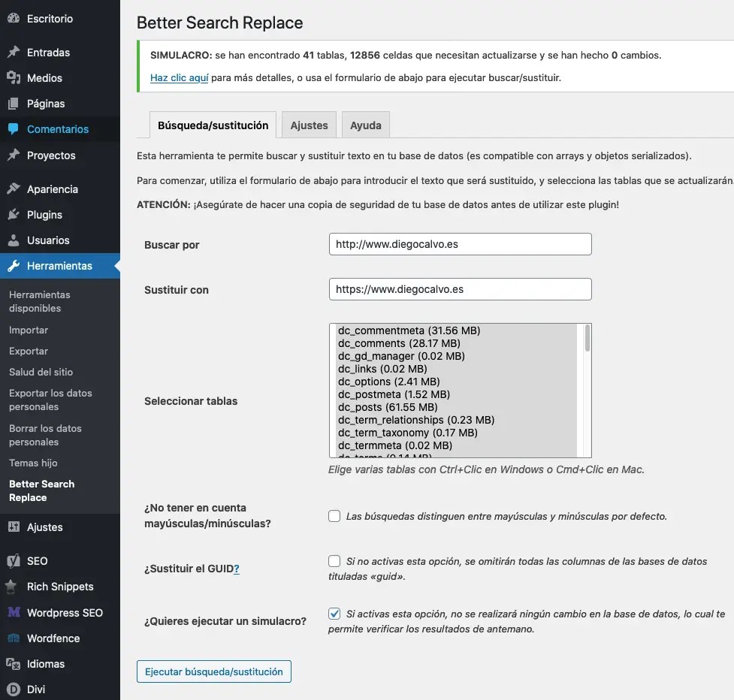Click the tables list scrollbar
The height and width of the screenshot is (700, 734).
(587, 391)
